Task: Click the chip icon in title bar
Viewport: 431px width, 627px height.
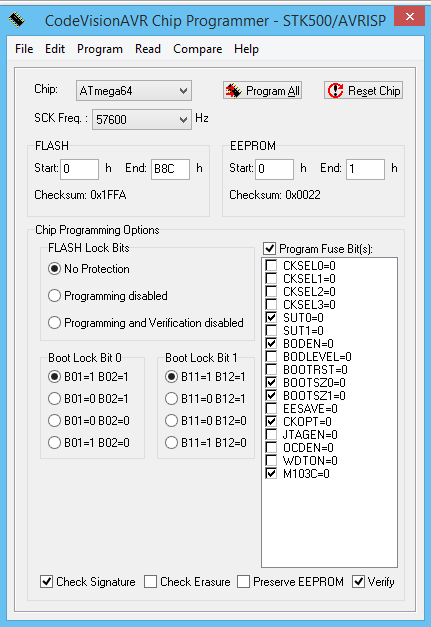Action: 17,20
